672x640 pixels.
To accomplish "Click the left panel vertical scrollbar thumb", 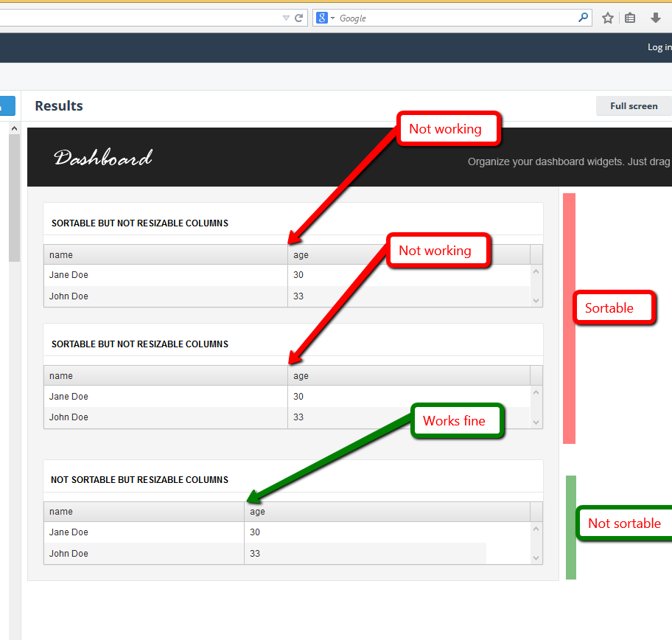I will pyautogui.click(x=14, y=198).
